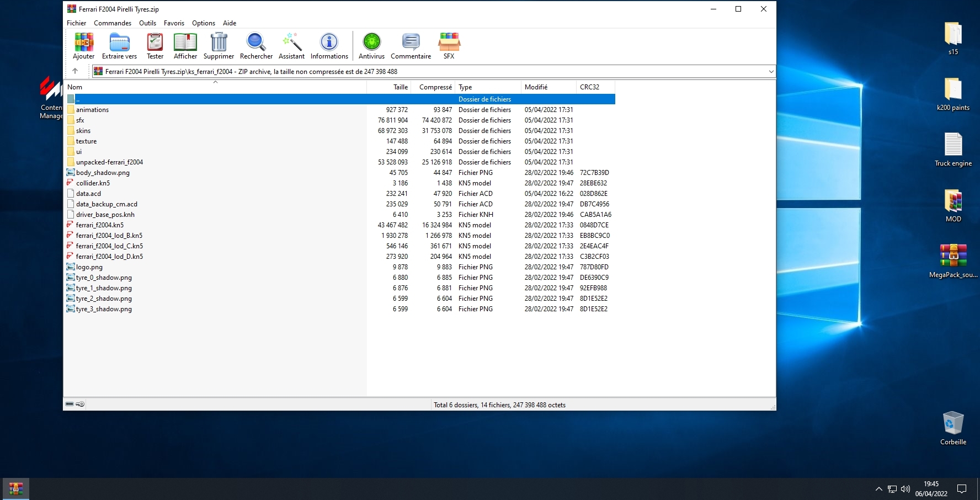Launch the Assistant wizard
The height and width of the screenshot is (500, 980).
point(291,46)
